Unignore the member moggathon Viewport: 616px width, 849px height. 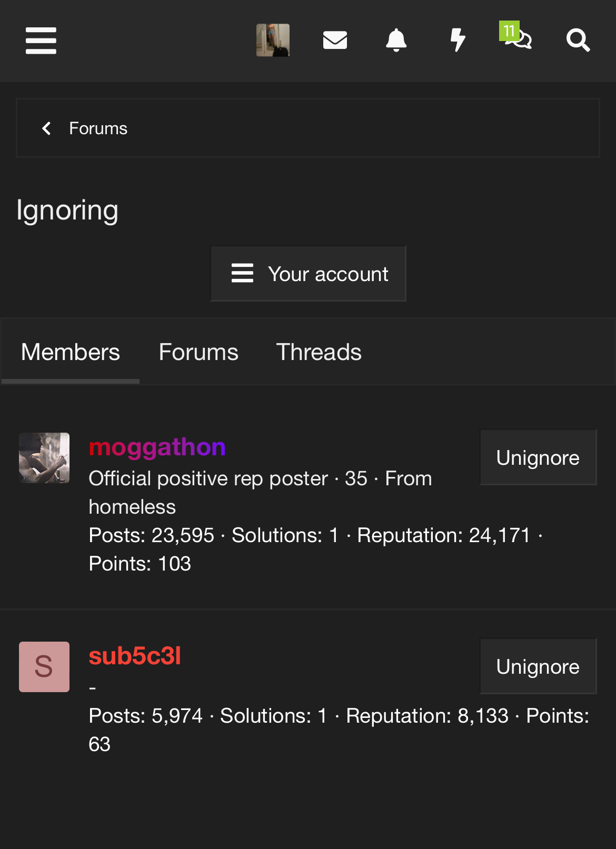(x=538, y=457)
